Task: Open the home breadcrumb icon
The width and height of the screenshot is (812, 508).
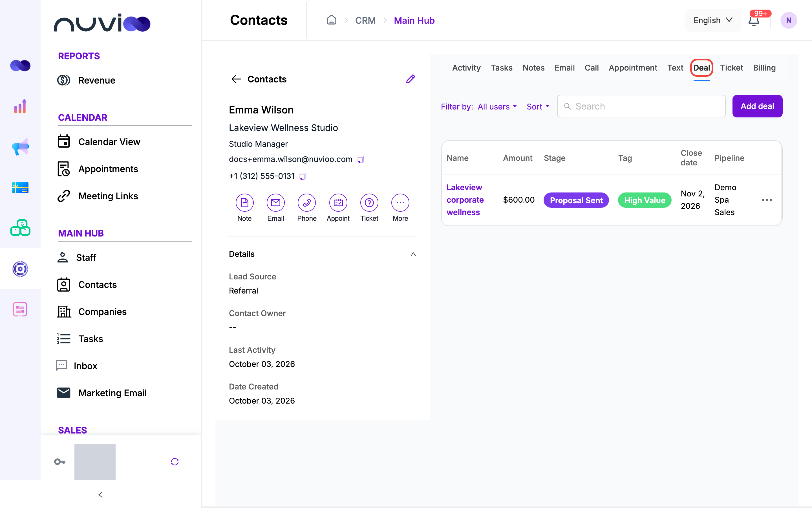Action: coord(331,20)
